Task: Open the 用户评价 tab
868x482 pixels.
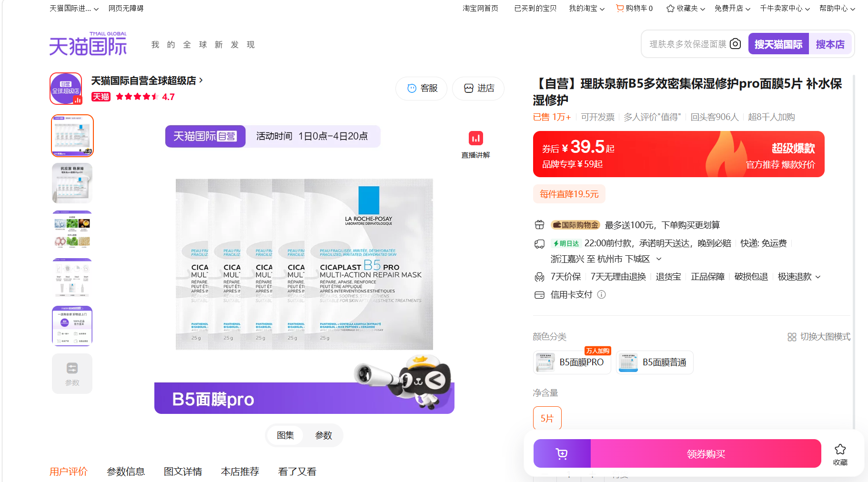Action: click(x=69, y=472)
